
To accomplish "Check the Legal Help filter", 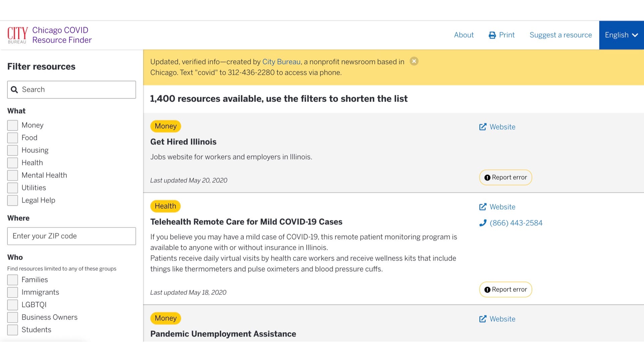I will (x=12, y=200).
